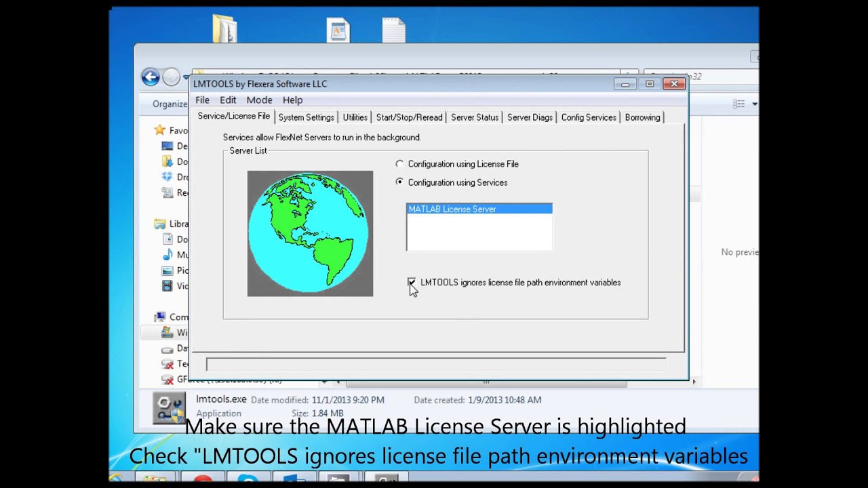The image size is (868, 488).
Task: Click the Explorer Forward arrow button
Action: (x=172, y=77)
